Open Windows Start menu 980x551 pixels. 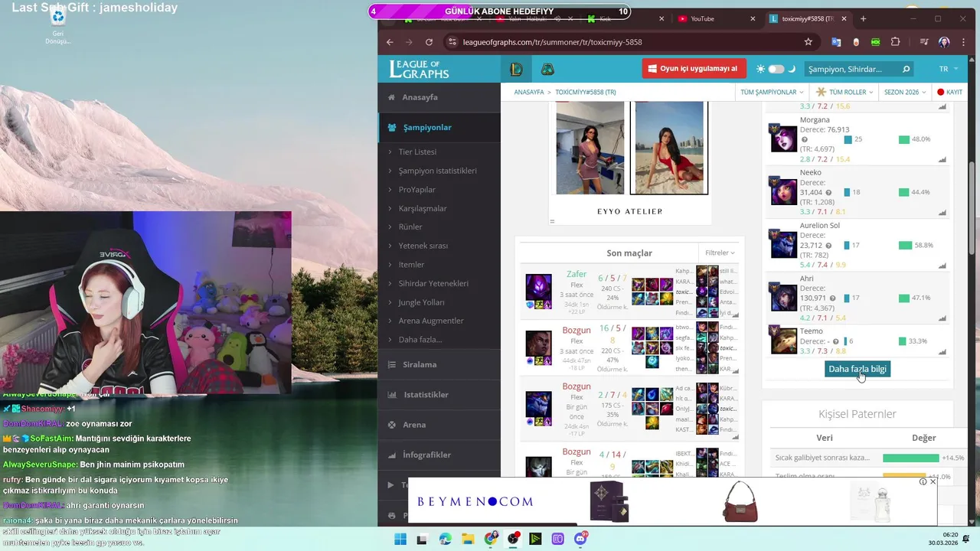pyautogui.click(x=400, y=539)
